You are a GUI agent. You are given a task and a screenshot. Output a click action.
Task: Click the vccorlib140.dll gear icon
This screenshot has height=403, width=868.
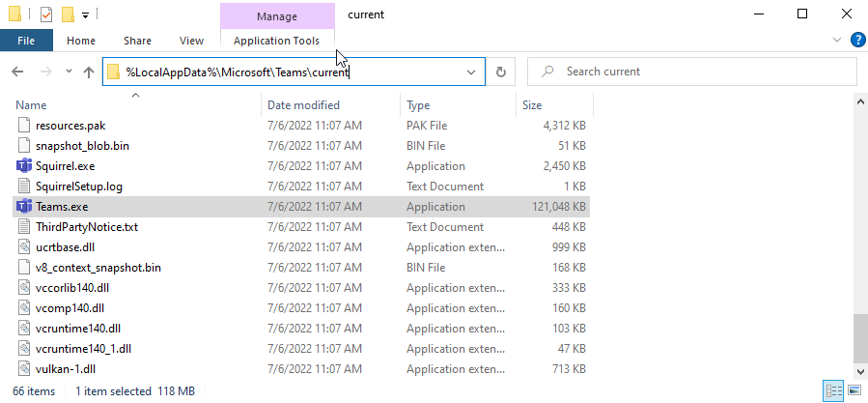(23, 288)
